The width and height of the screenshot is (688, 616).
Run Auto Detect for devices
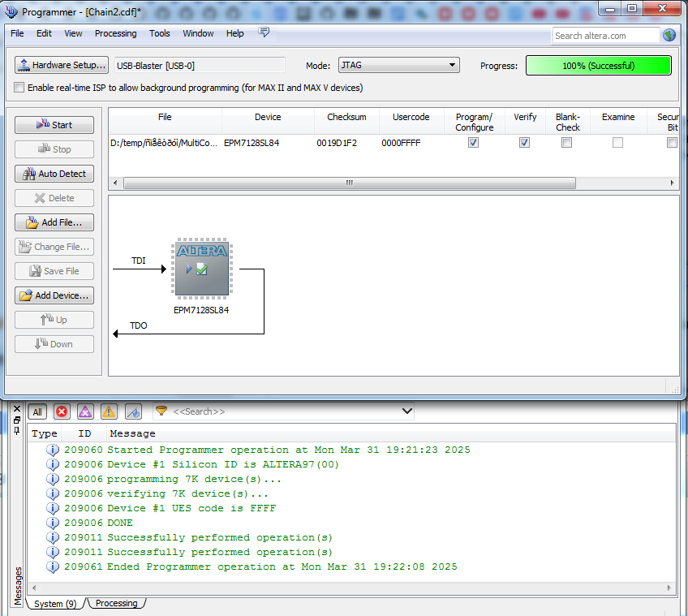pyautogui.click(x=54, y=174)
